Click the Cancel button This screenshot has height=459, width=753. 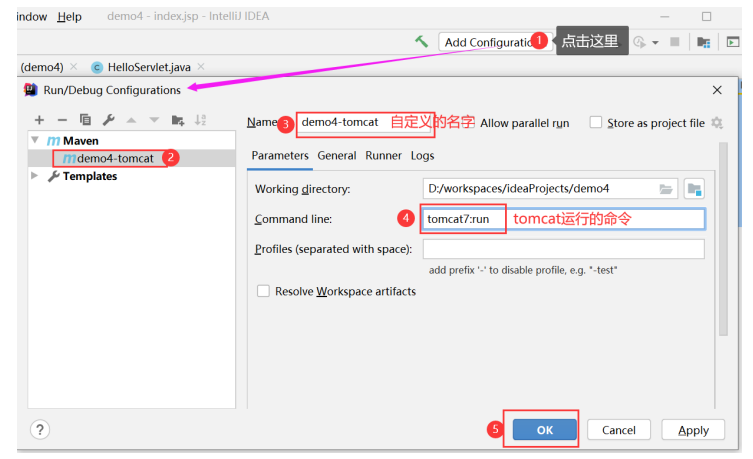tap(619, 430)
